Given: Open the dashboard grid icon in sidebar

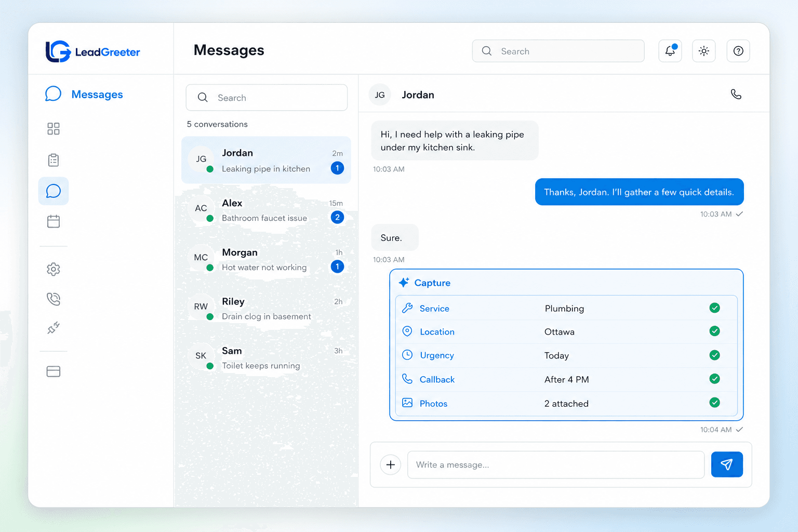Looking at the screenshot, I should [54, 129].
